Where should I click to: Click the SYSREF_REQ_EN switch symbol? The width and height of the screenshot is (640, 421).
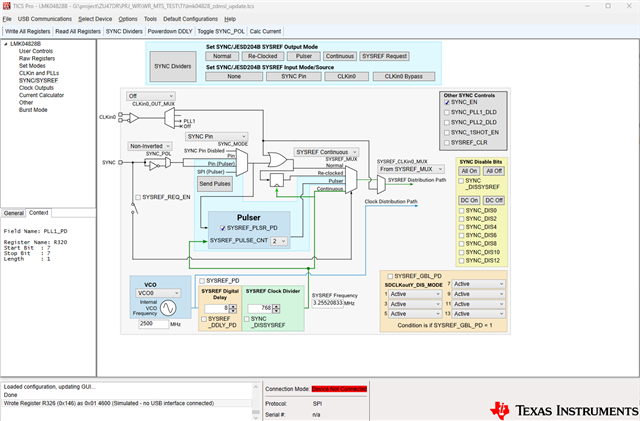[x=134, y=207]
